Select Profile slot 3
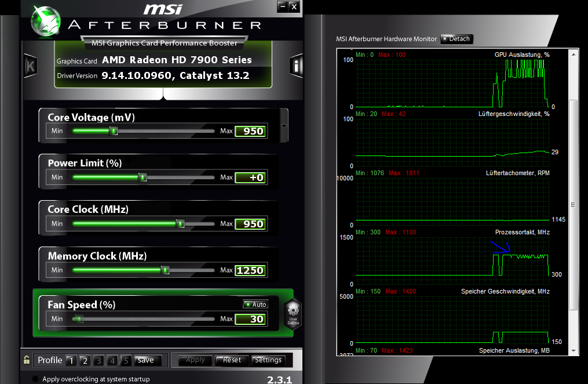The image size is (588, 384). tap(98, 360)
